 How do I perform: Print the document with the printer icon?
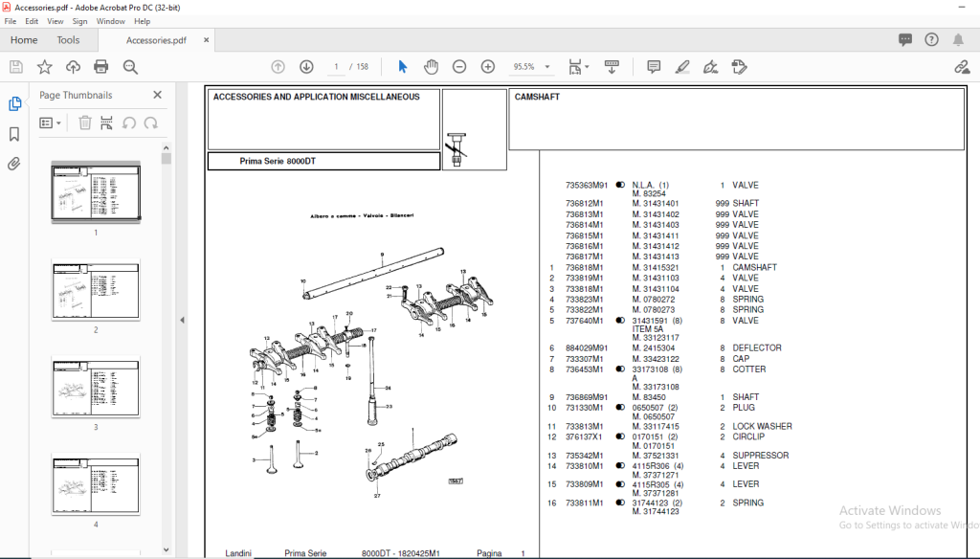100,67
